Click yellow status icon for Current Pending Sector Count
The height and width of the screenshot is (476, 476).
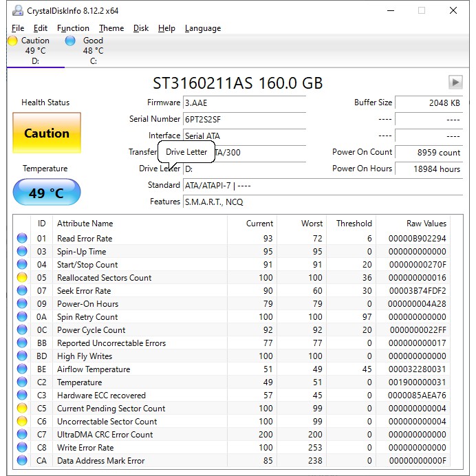point(23,409)
